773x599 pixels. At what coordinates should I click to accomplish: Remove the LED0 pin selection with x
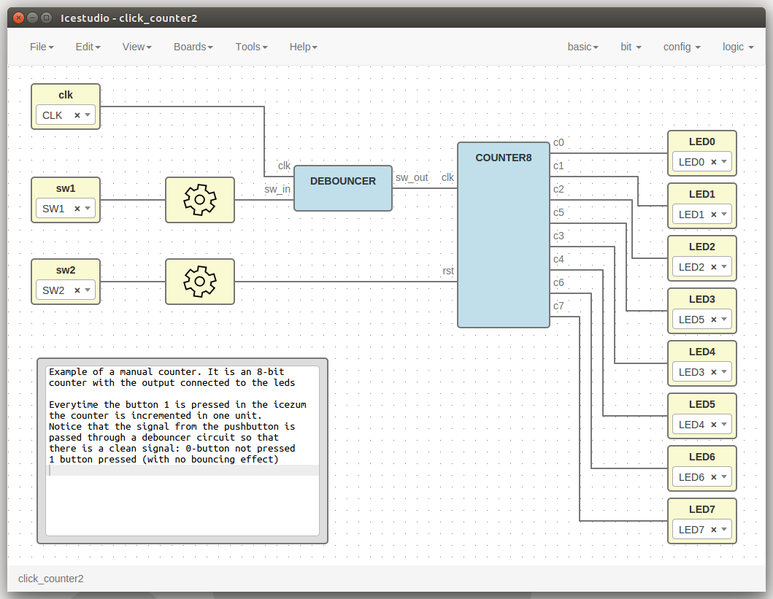pyautogui.click(x=714, y=162)
